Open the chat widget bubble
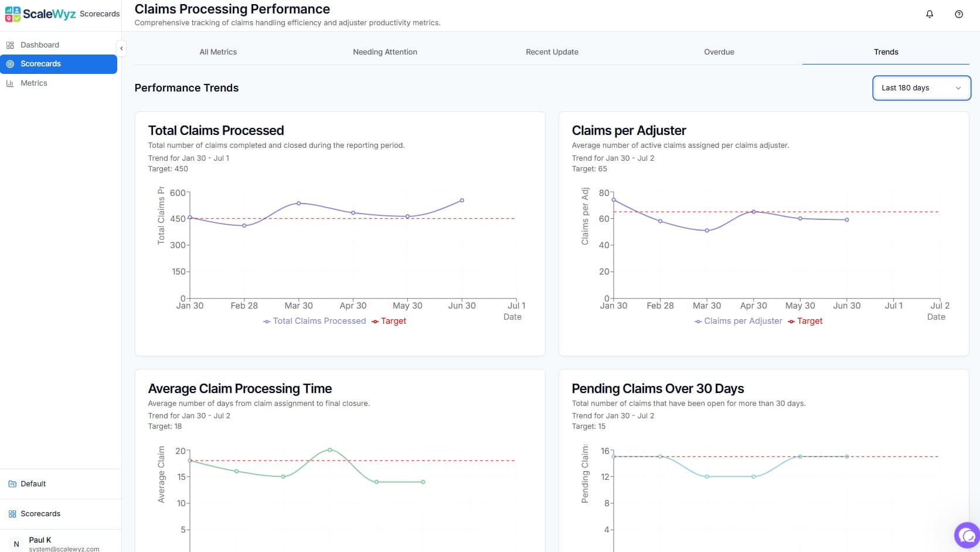 967,535
